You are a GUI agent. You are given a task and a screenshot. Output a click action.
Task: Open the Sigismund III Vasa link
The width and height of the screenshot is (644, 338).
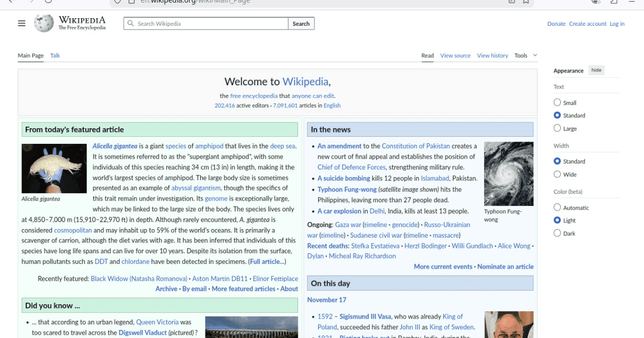click(x=365, y=317)
